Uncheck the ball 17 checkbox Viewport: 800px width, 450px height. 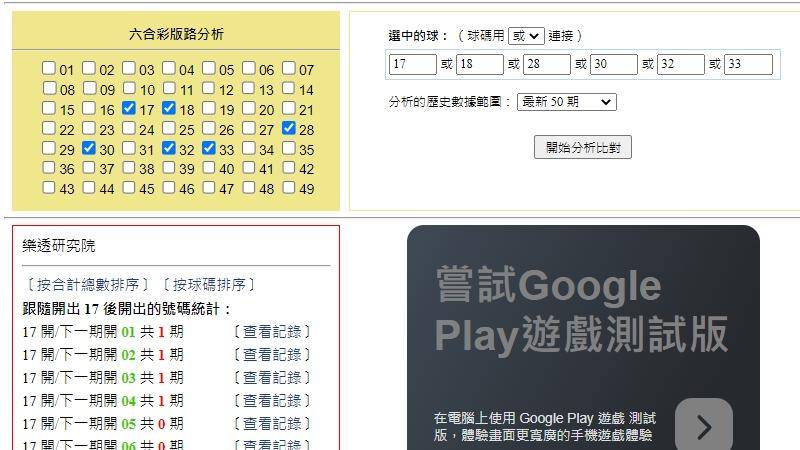click(x=129, y=108)
